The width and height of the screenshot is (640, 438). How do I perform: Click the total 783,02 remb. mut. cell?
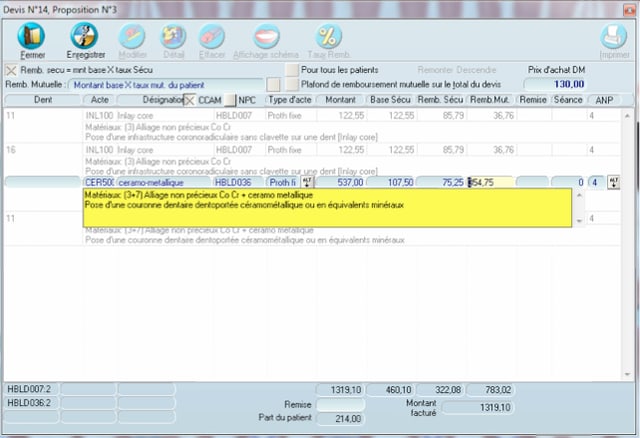491,390
